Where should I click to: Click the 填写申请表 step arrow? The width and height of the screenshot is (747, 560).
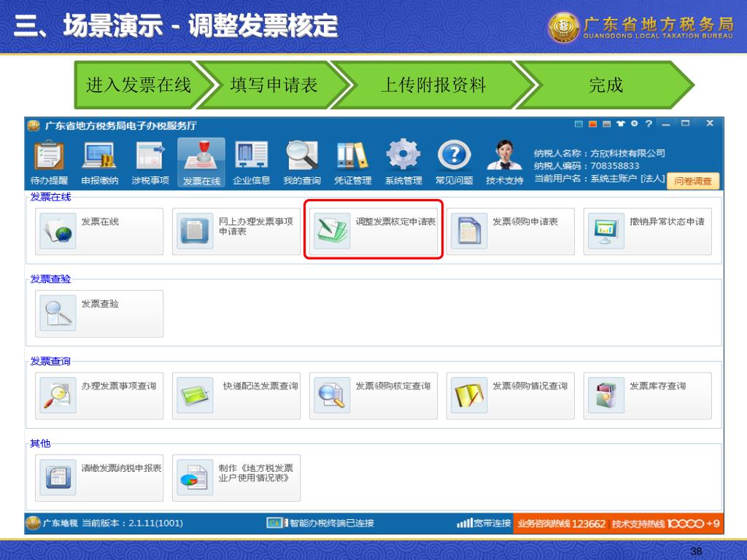pos(274,85)
